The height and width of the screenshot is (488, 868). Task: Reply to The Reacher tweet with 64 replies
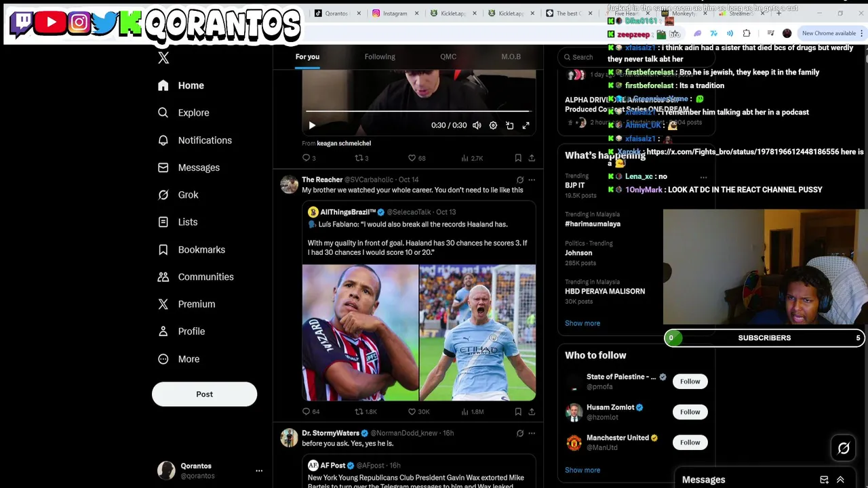[x=311, y=411]
